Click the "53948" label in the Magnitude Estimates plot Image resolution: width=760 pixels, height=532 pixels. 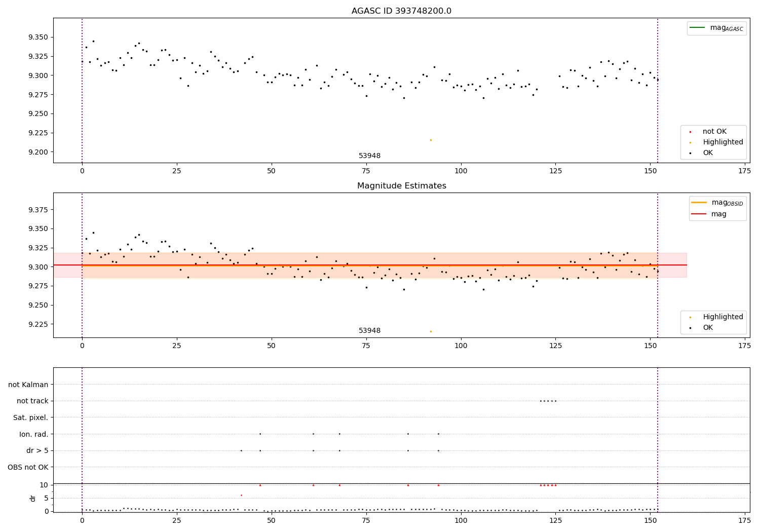coord(369,331)
